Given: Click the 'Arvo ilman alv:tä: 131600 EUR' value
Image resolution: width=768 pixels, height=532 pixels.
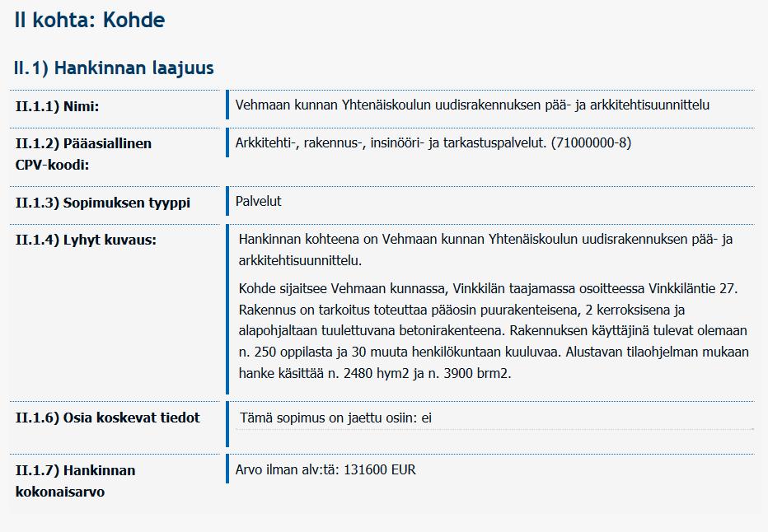Looking at the screenshot, I should pyautogui.click(x=325, y=470).
